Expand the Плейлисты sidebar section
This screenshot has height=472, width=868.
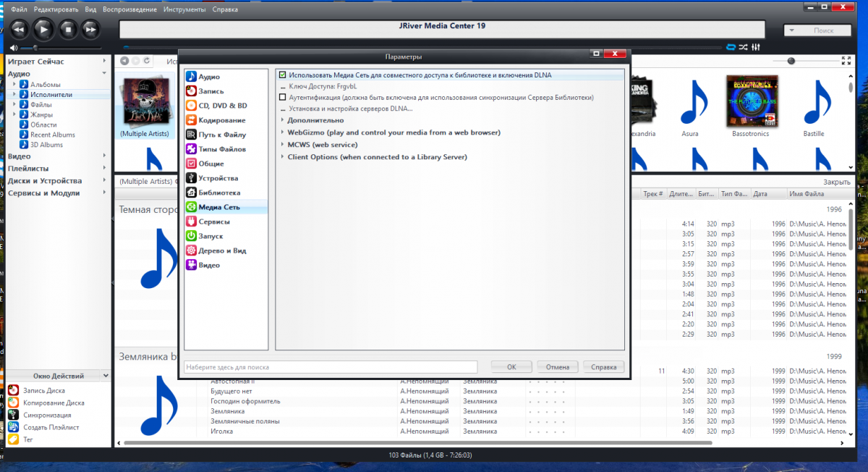(105, 169)
